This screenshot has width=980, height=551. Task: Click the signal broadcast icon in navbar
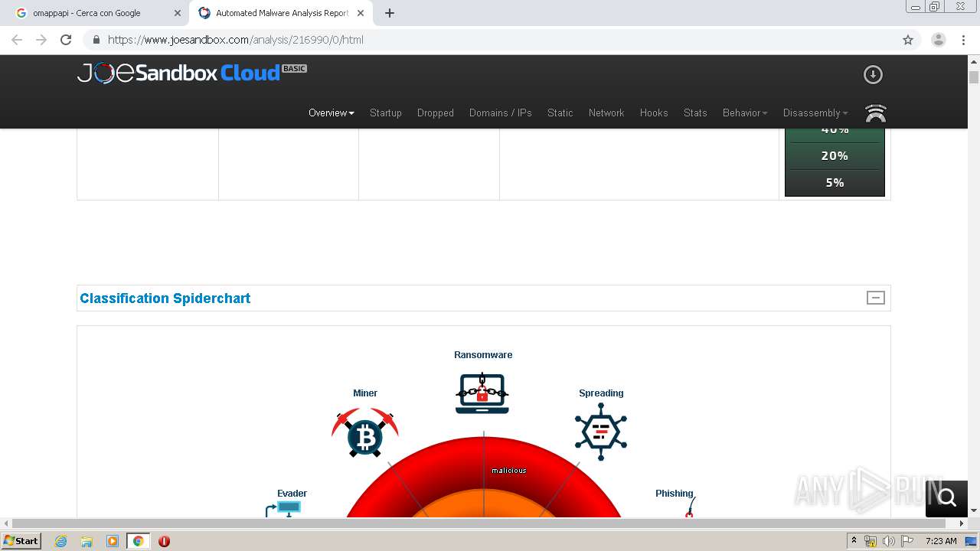(x=875, y=113)
